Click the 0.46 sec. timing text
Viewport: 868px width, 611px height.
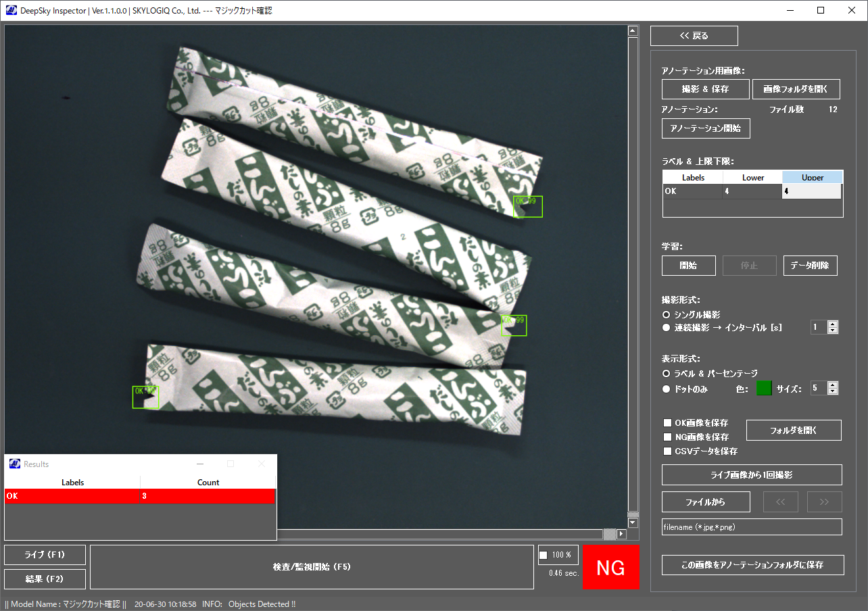(564, 573)
